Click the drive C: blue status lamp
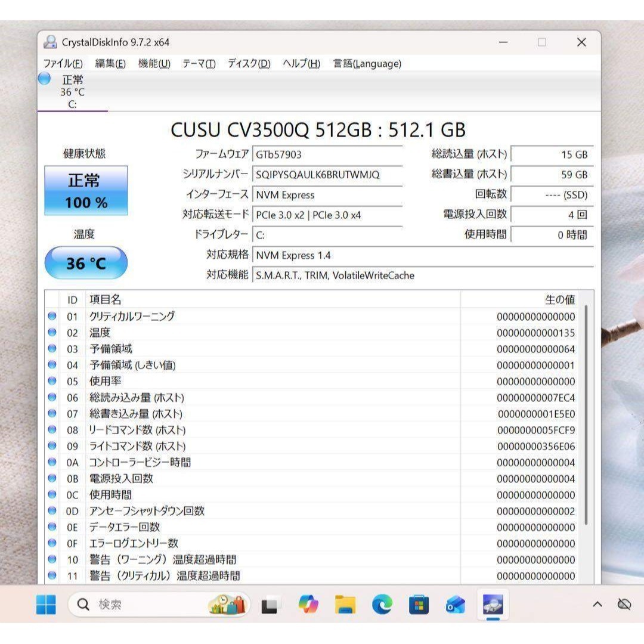 [44, 78]
